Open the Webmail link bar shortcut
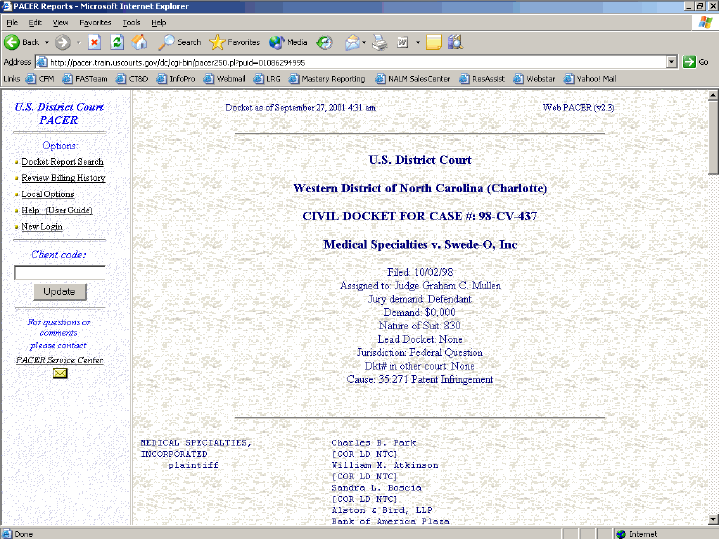This screenshot has height=539, width=719. (225, 79)
